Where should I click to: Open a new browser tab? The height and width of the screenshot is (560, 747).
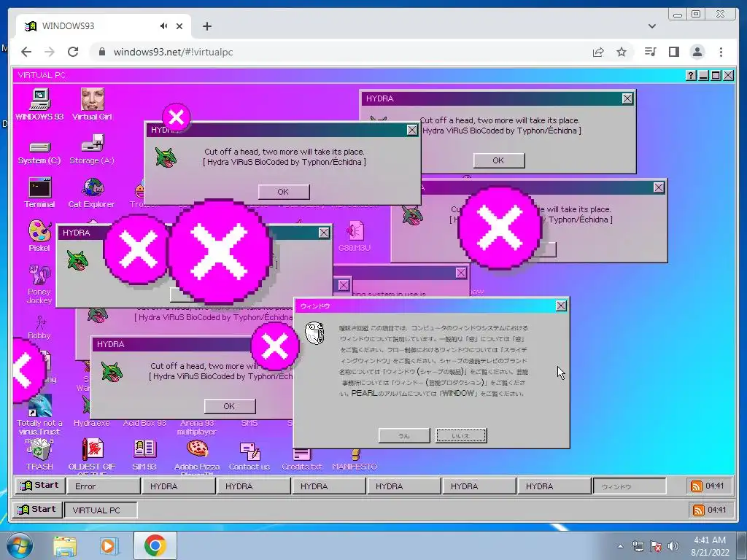click(x=206, y=26)
